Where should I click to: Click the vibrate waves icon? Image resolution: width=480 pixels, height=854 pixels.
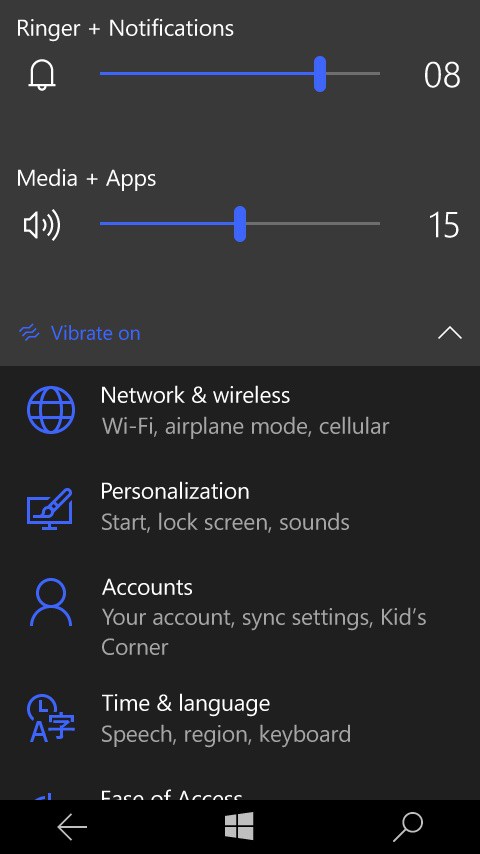click(29, 332)
